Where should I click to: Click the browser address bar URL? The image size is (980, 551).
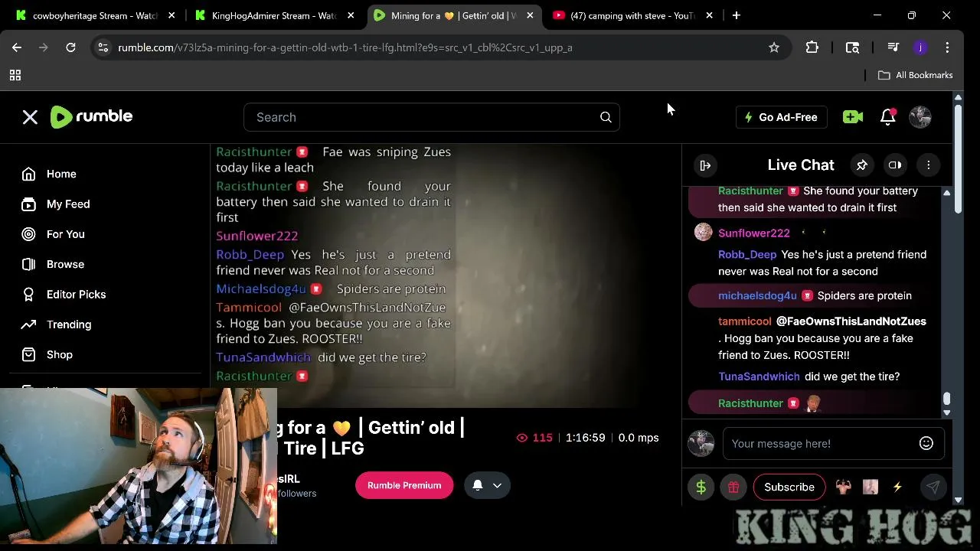(x=345, y=47)
